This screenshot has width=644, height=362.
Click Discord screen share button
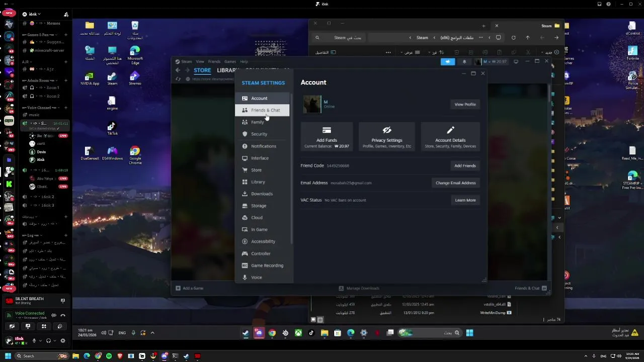(28, 327)
